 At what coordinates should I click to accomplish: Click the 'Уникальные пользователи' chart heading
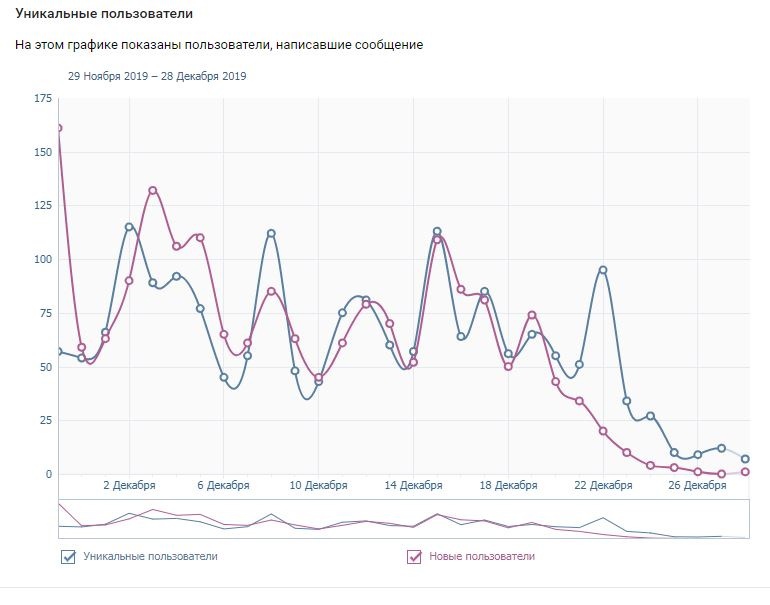104,14
